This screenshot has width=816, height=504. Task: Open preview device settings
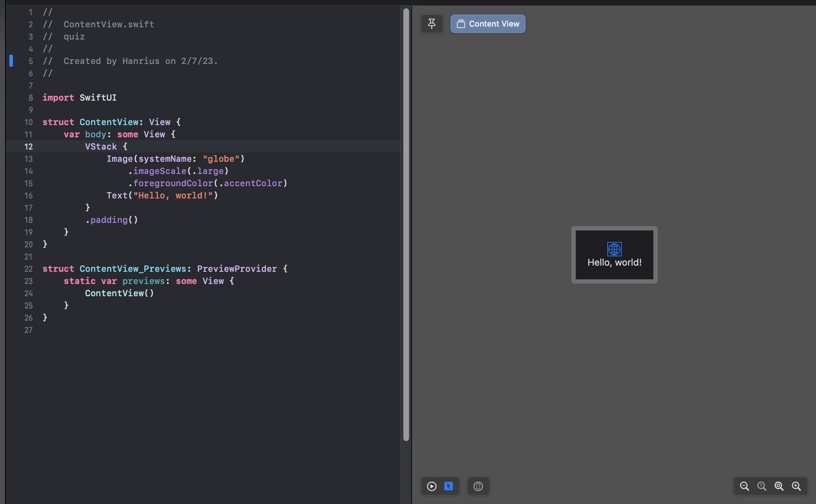click(478, 486)
